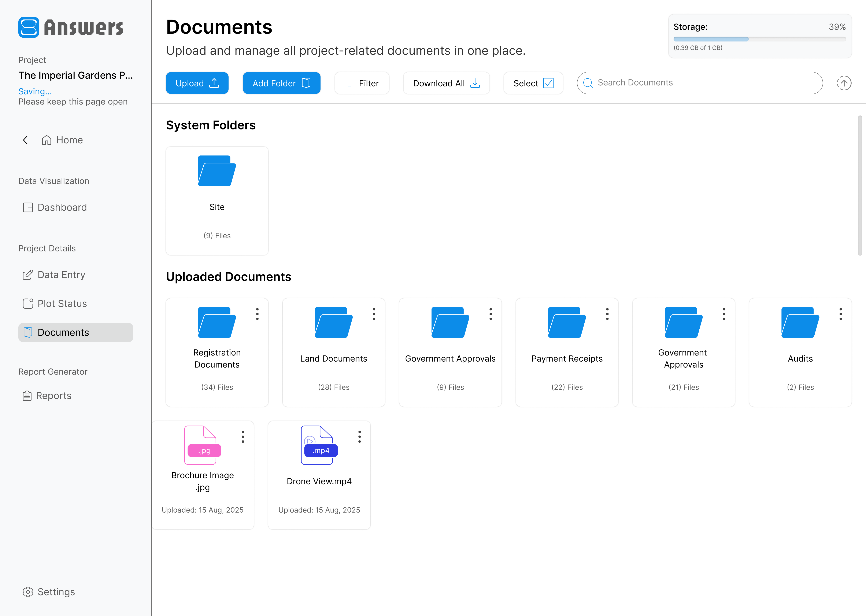Screen dimensions: 866x616
Task: Open options for Government Approvals (9) Files
Action: click(x=491, y=314)
